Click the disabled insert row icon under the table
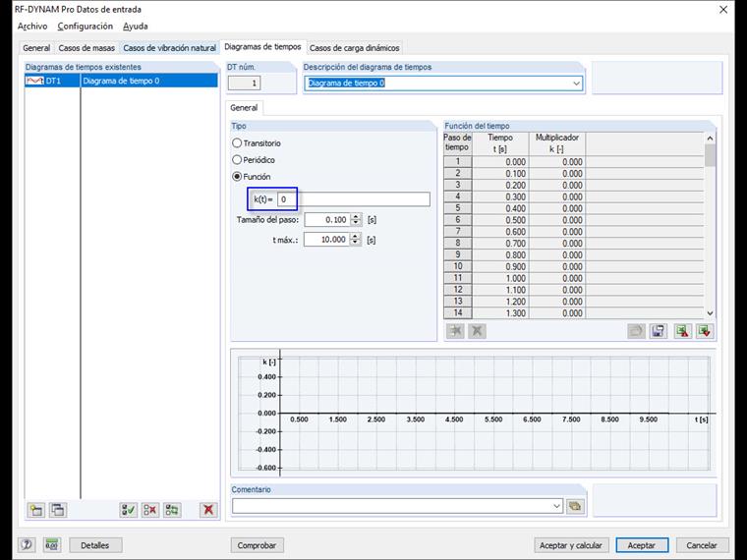Viewport: 747px width, 560px height. 455,331
